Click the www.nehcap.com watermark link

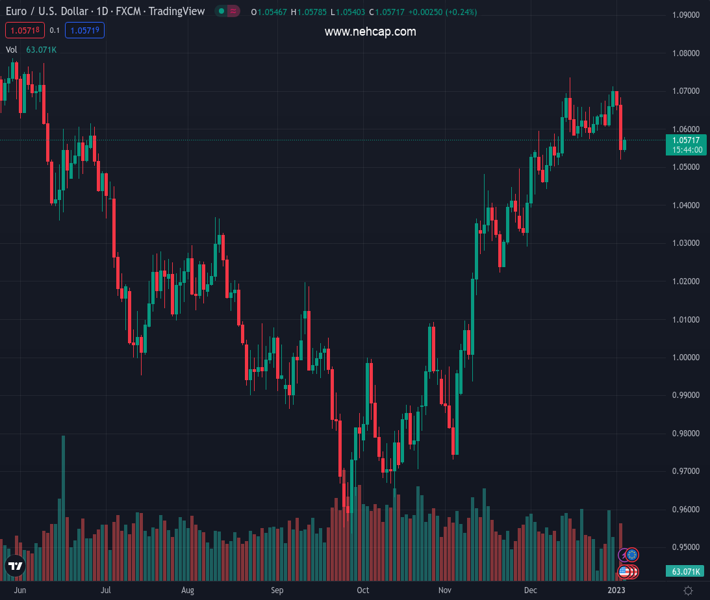click(x=370, y=32)
